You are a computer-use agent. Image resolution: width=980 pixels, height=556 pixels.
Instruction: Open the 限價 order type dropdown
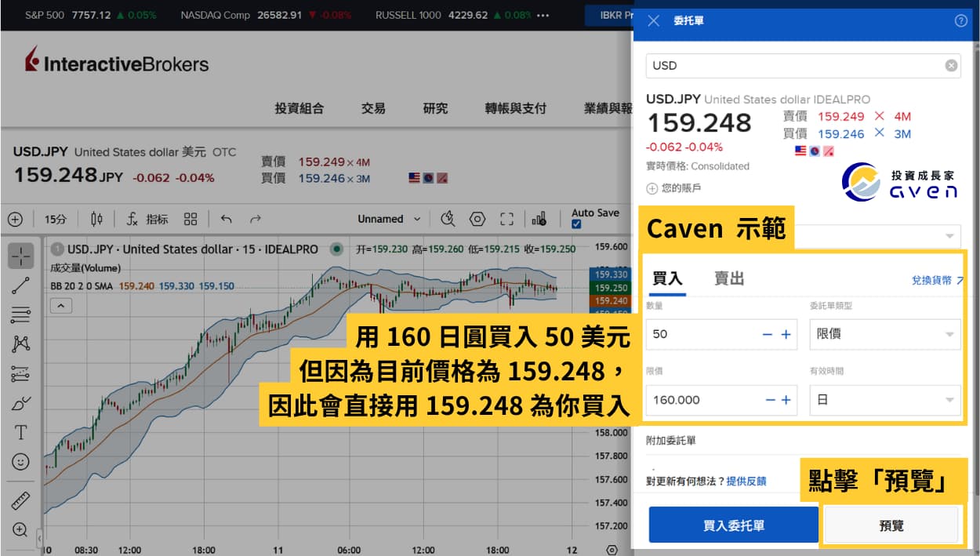click(x=884, y=334)
